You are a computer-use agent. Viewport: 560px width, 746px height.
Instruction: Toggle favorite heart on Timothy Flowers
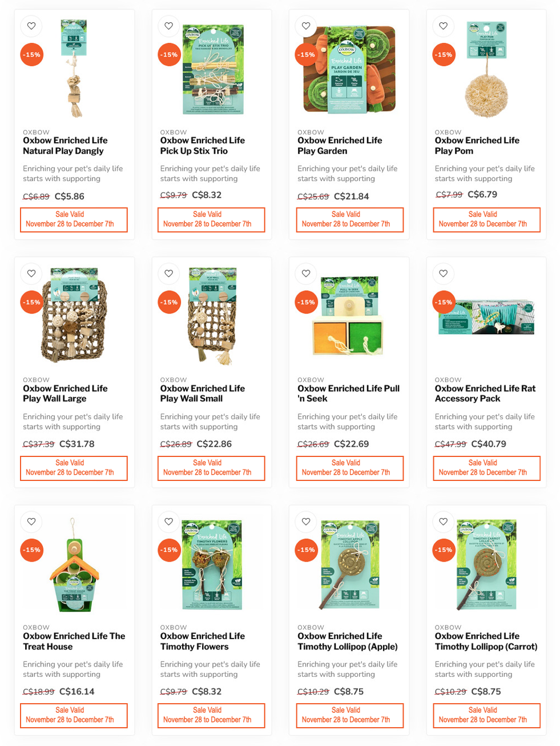pyautogui.click(x=169, y=522)
